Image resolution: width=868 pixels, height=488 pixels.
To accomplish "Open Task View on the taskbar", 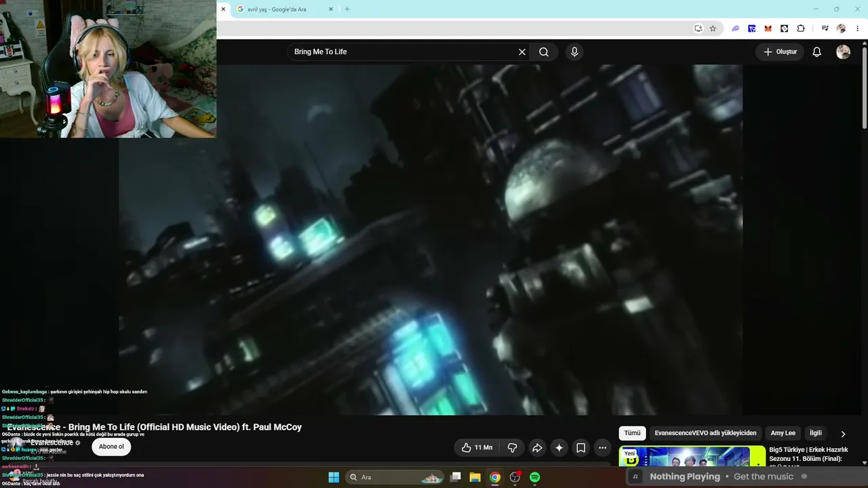I will pos(456,477).
